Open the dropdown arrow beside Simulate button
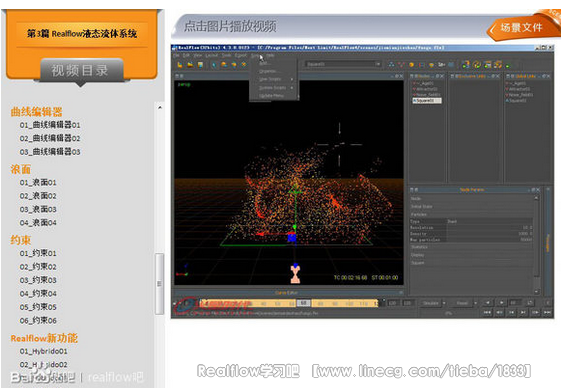569x388 pixels. point(444,303)
